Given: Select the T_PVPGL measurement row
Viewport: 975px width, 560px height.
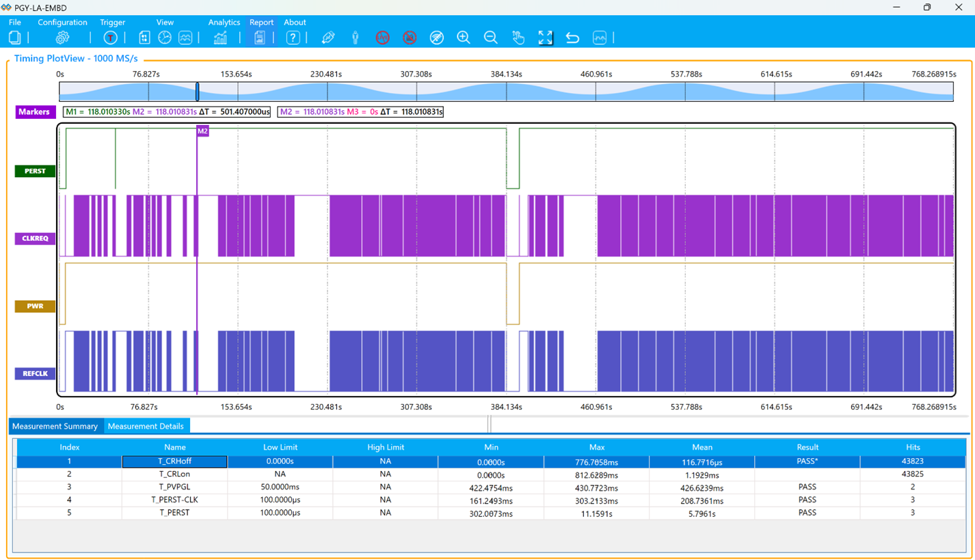Looking at the screenshot, I should pos(175,487).
